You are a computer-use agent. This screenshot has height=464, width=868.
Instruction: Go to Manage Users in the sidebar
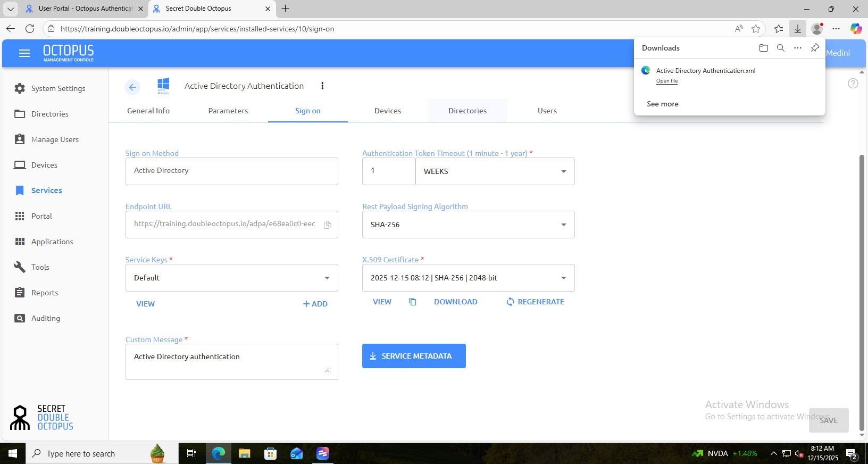pos(54,139)
